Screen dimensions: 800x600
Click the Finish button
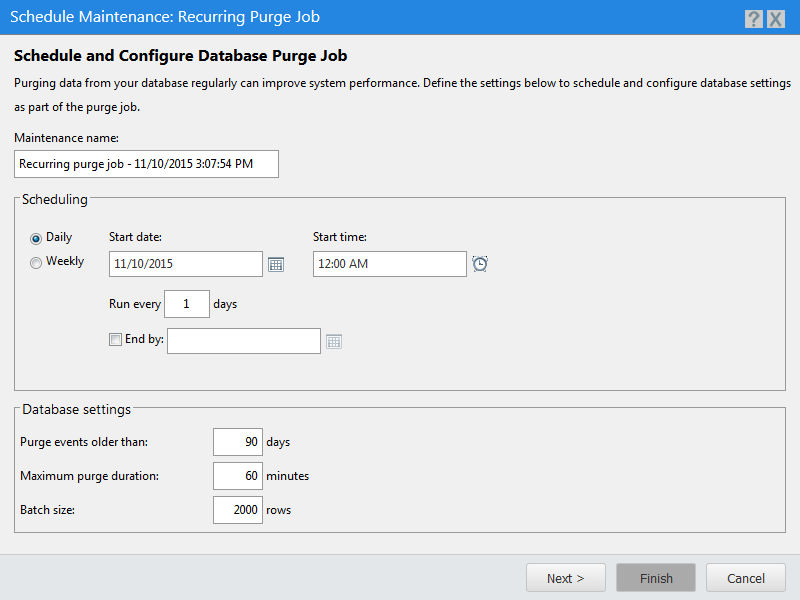[656, 578]
